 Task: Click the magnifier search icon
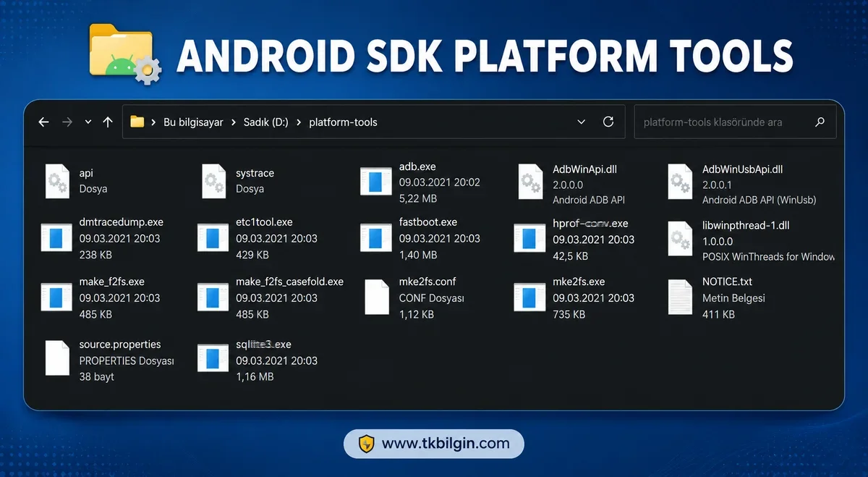[820, 122]
